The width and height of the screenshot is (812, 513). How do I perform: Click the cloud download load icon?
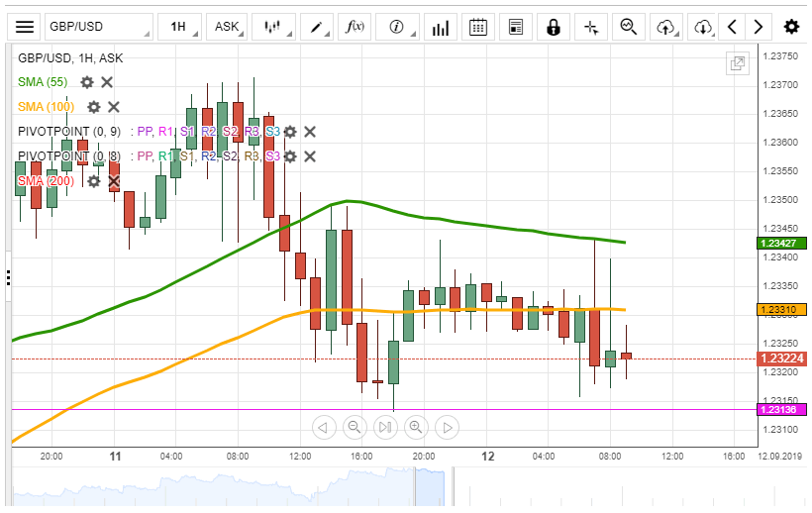click(703, 27)
